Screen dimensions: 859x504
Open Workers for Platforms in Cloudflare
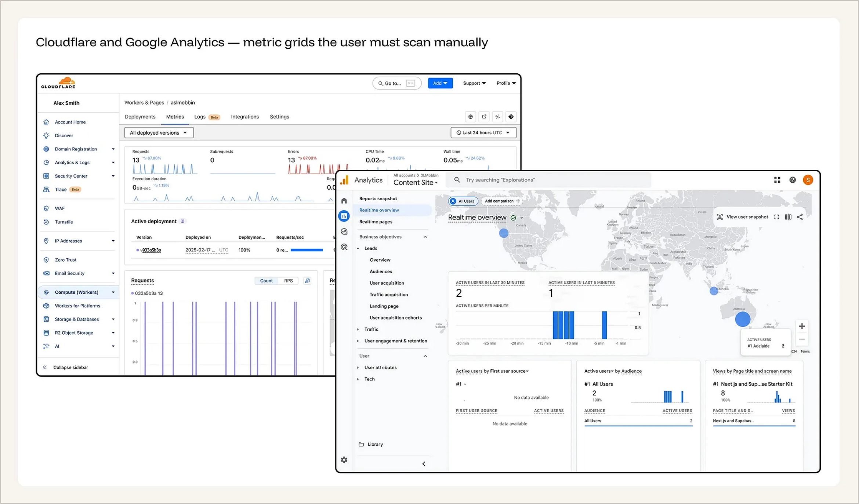coord(77,306)
